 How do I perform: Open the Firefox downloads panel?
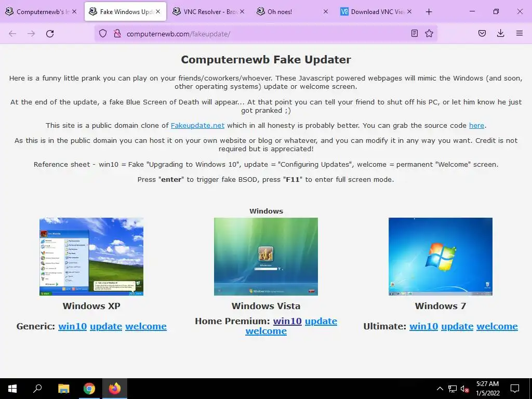pyautogui.click(x=500, y=33)
